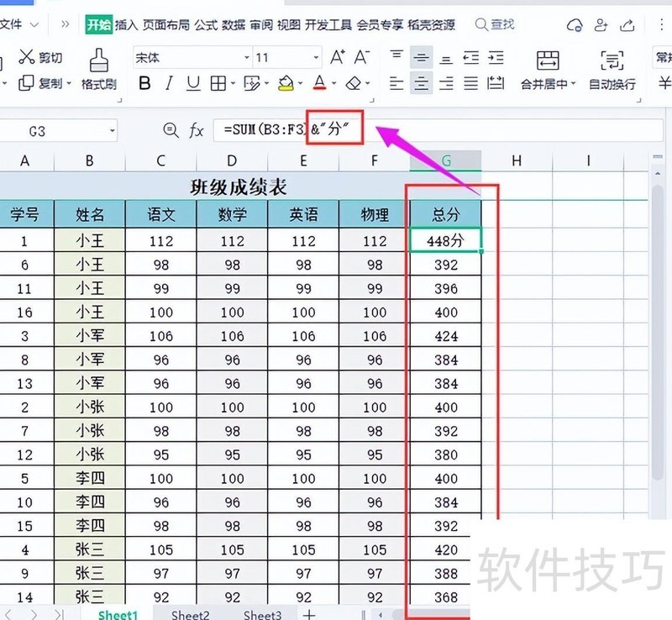Image resolution: width=672 pixels, height=620 pixels.
Task: Click the Copy (复制) button
Action: [x=42, y=84]
